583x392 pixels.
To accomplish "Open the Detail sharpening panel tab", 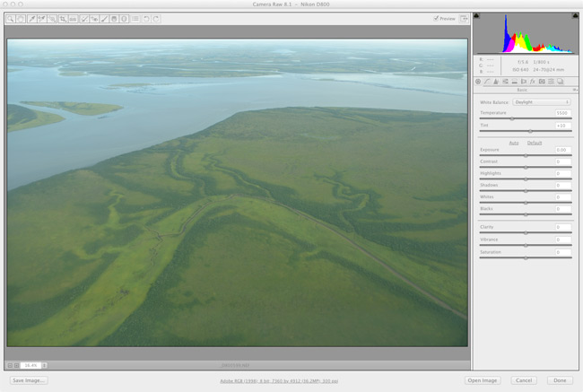I will click(x=497, y=82).
